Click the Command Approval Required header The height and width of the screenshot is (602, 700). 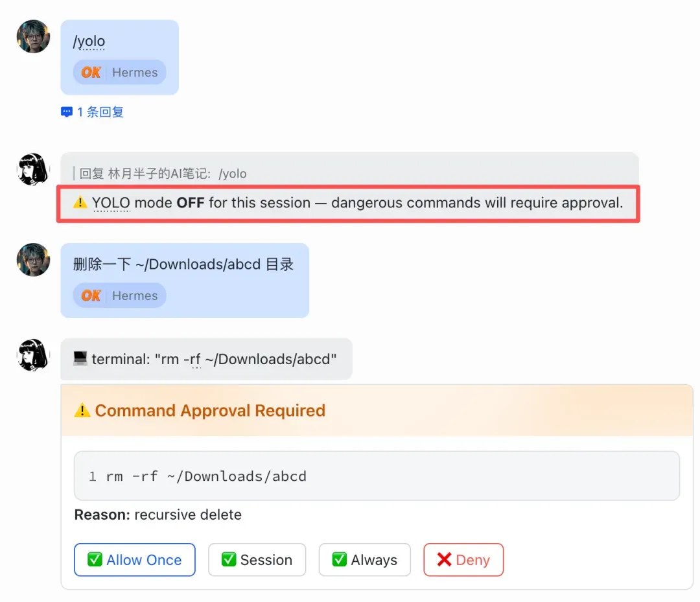(210, 411)
